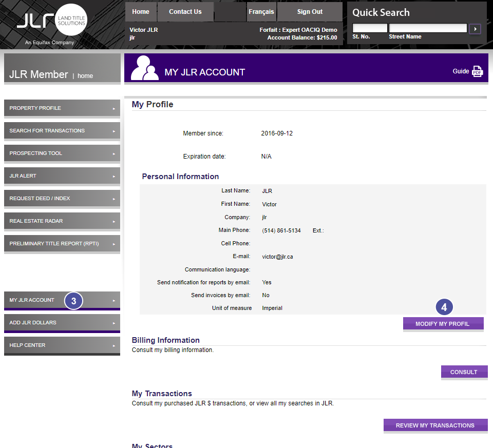
Task: Go to Real Estate Radar
Action: pos(62,221)
